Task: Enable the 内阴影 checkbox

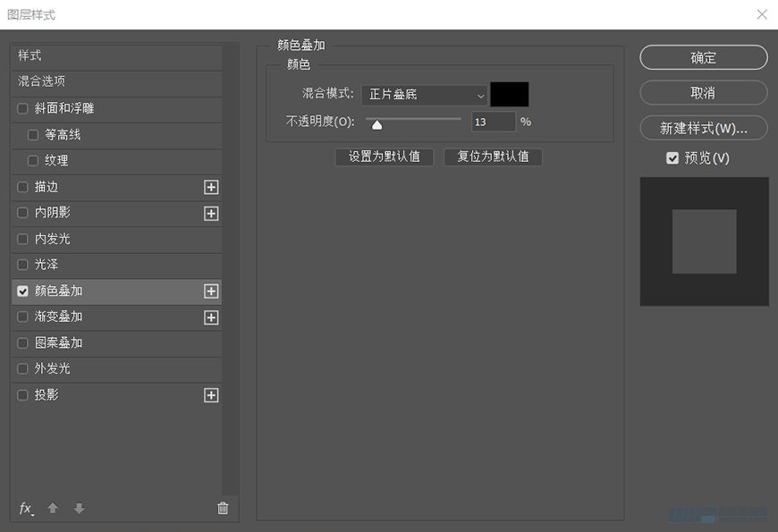Action: 22,213
